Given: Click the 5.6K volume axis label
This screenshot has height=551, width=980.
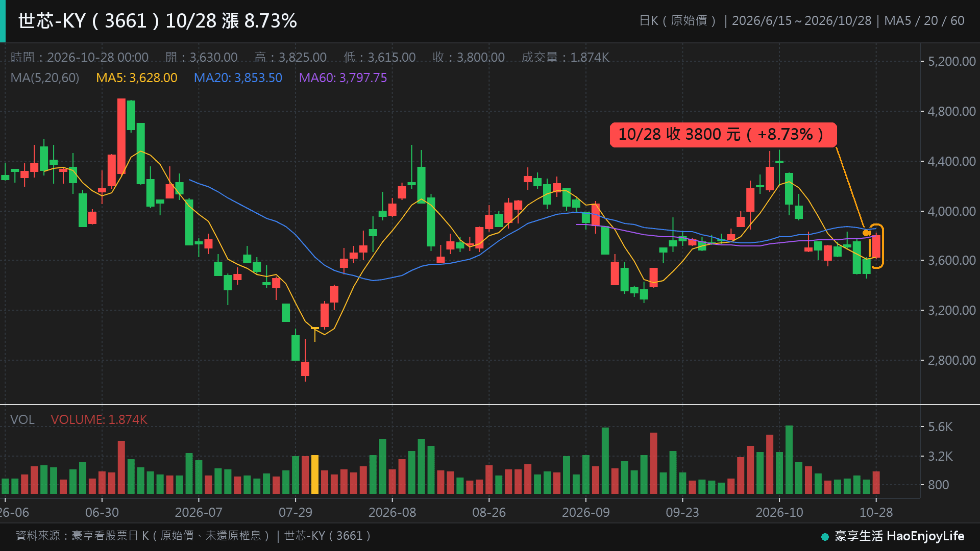Looking at the screenshot, I should tap(940, 427).
